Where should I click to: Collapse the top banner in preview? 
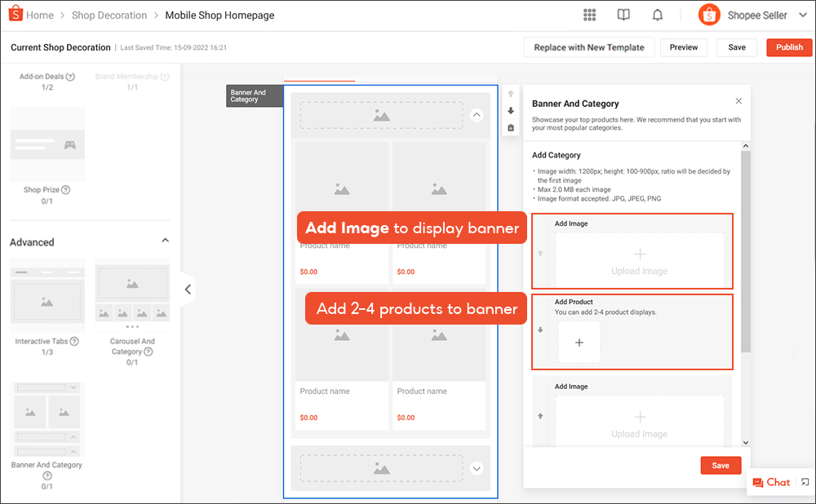[x=477, y=115]
